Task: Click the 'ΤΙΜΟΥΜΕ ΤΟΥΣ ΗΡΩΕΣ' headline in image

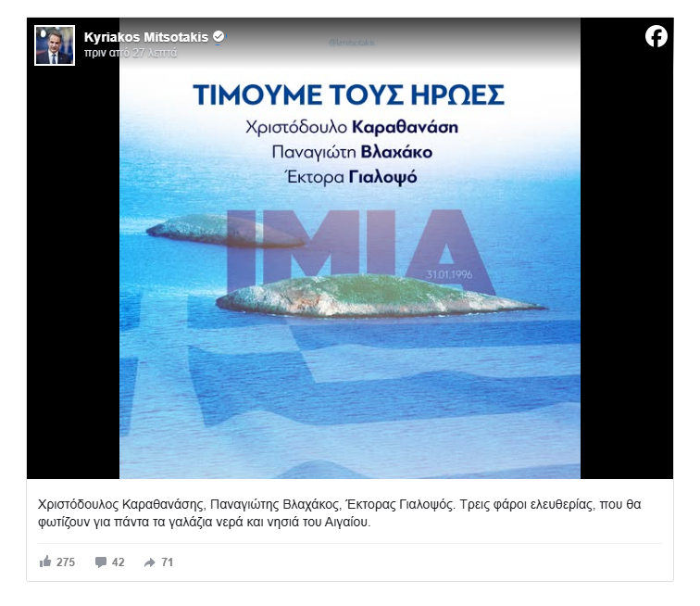Action: (349, 95)
